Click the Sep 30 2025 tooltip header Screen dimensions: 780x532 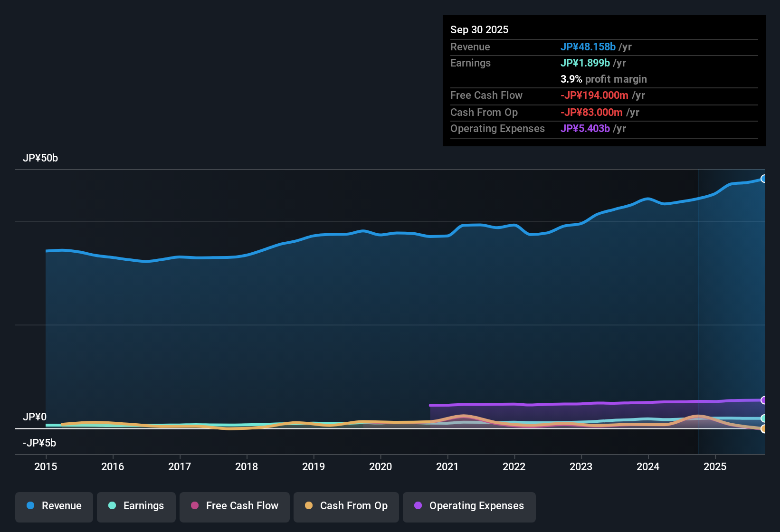click(x=479, y=29)
